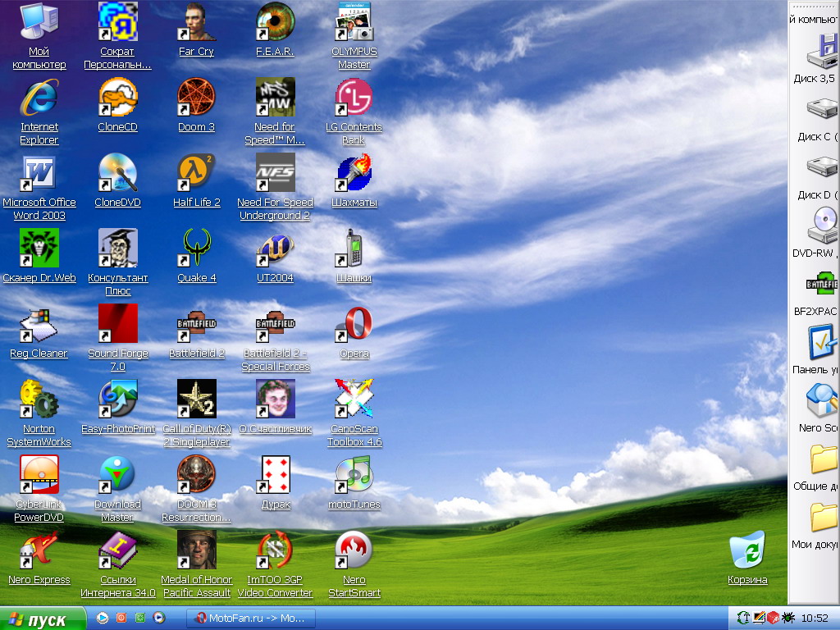Click the green square quick launch icon
Screen dimensions: 840x630
[140, 618]
